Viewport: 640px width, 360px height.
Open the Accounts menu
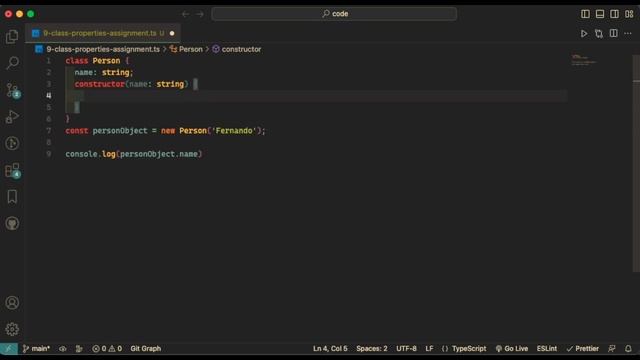pyautogui.click(x=12, y=303)
